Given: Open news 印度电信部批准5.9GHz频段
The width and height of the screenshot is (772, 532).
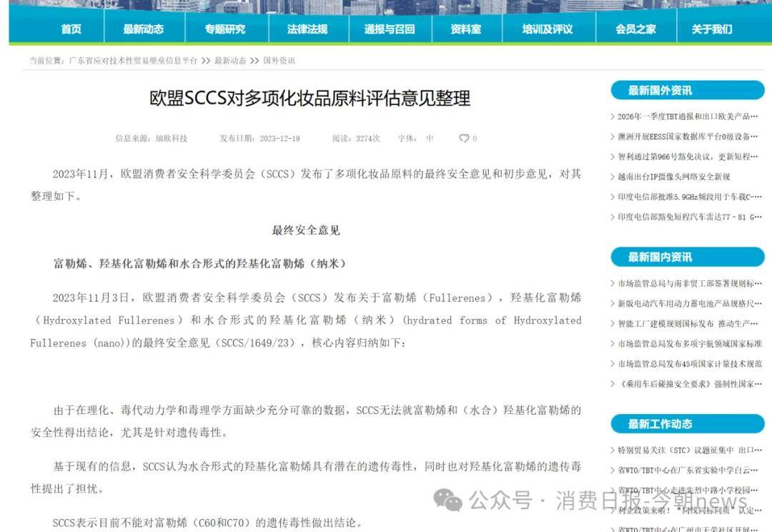Looking at the screenshot, I should (689, 197).
